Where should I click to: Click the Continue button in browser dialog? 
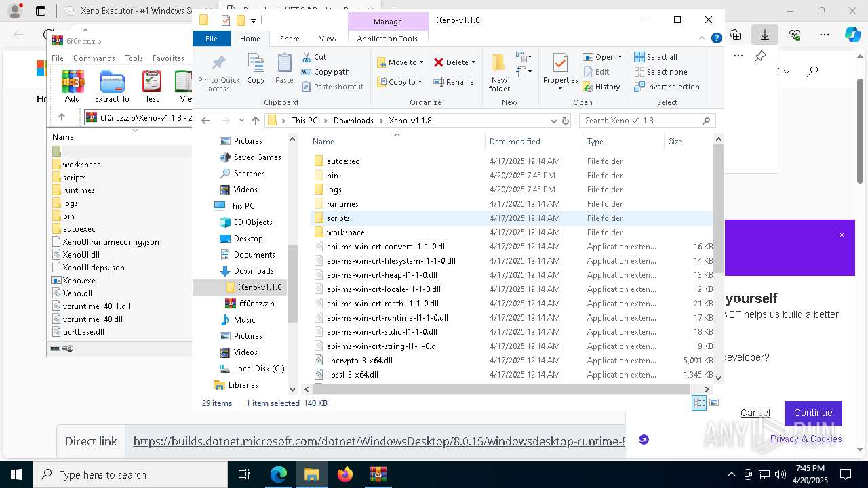813,413
